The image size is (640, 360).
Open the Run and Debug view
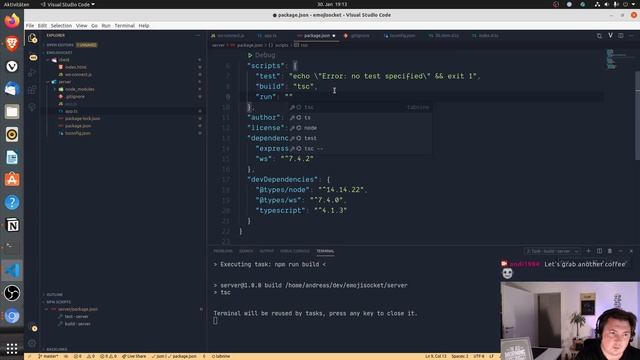pyautogui.click(x=33, y=73)
